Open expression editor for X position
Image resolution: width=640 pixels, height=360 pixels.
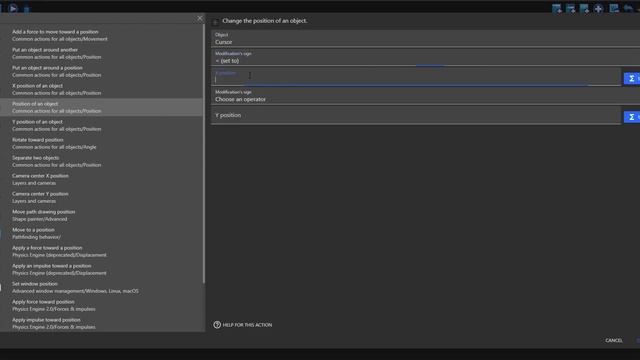click(x=631, y=78)
